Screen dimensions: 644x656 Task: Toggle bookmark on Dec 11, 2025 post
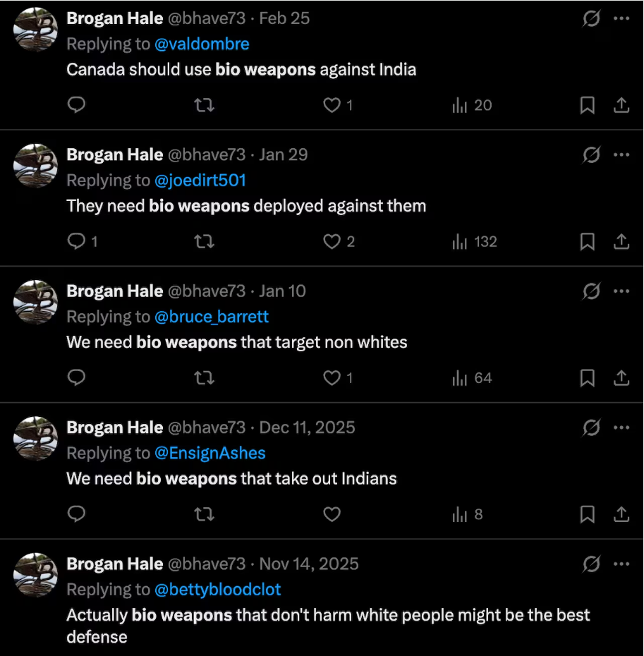pyautogui.click(x=587, y=515)
